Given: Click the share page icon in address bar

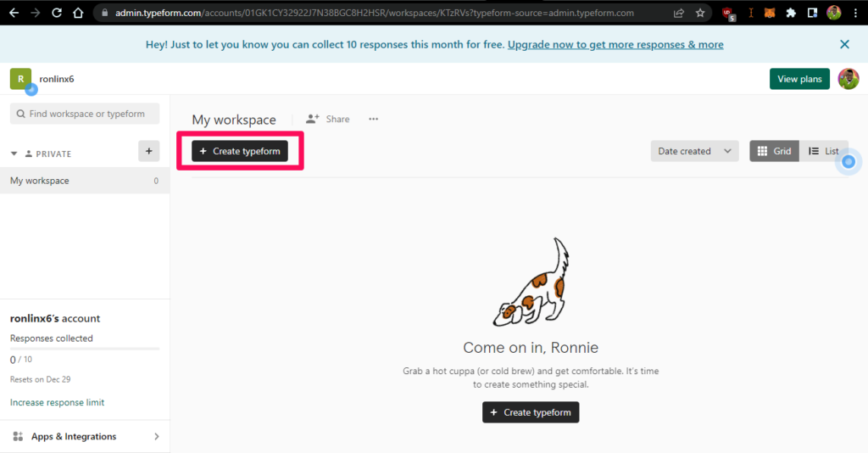Looking at the screenshot, I should click(679, 13).
